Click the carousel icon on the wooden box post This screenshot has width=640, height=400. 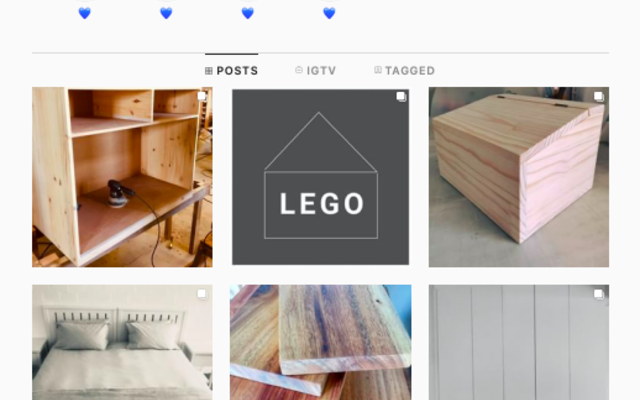pyautogui.click(x=599, y=97)
